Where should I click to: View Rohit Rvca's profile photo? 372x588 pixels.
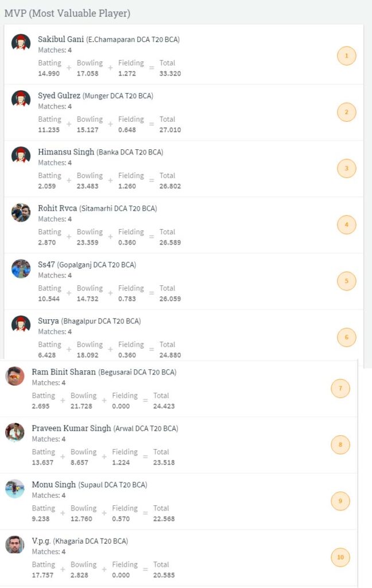pyautogui.click(x=21, y=212)
